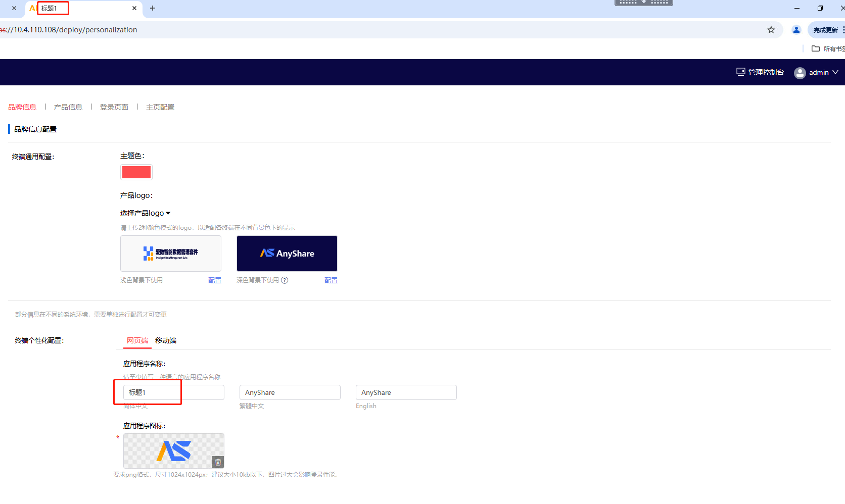Image resolution: width=845 pixels, height=504 pixels.
Task: Click the 浅色背景下使用 caption
Action: [142, 280]
